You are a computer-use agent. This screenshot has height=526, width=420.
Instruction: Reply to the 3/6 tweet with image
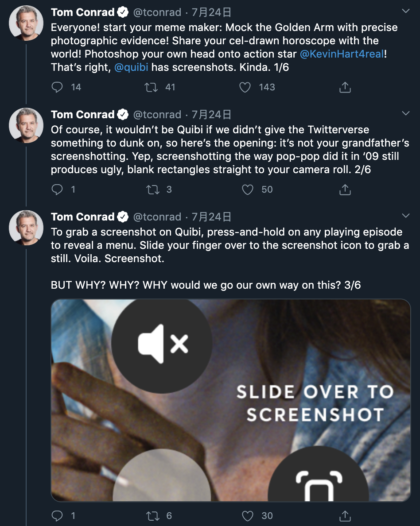58,516
